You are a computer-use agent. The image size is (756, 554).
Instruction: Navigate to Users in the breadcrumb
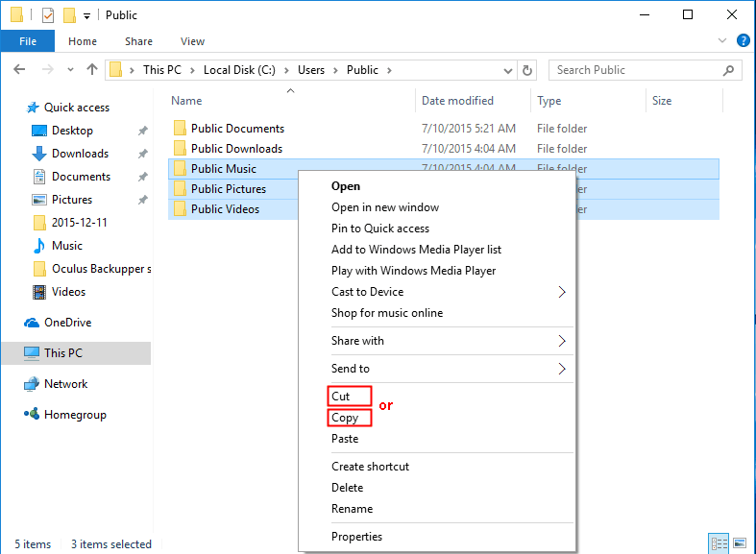[x=311, y=70]
